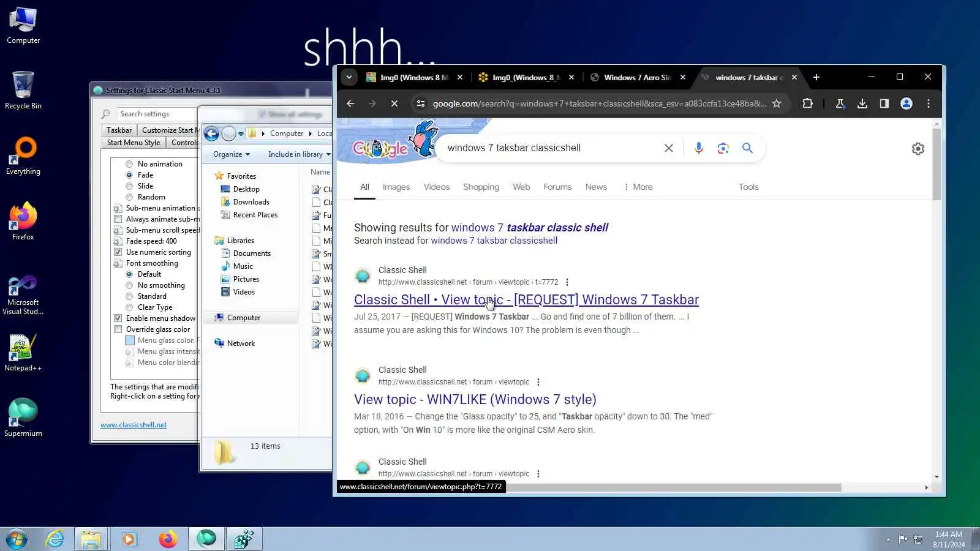Expand the More search filters menu
Image resolution: width=980 pixels, height=551 pixels.
638,187
